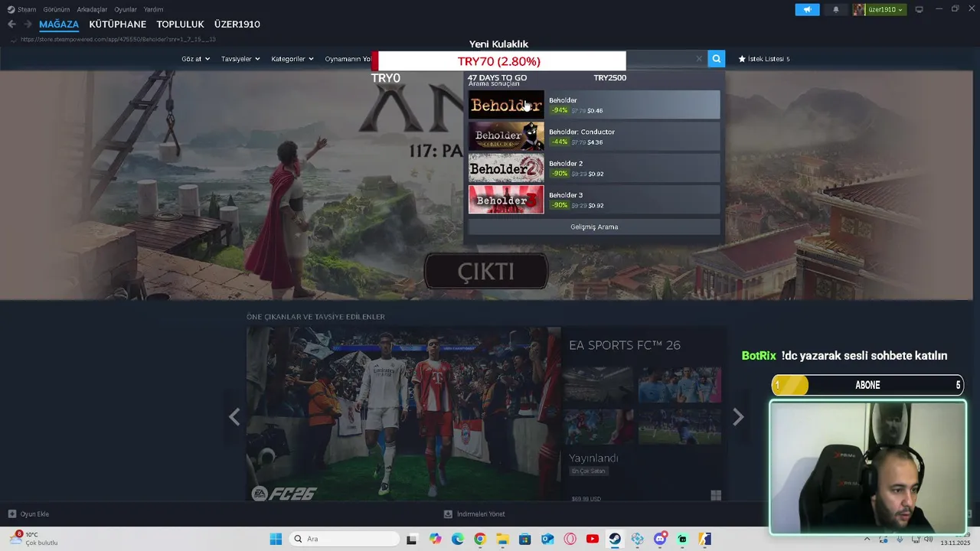
Task: Open the Steam notifications bell
Action: [836, 9]
